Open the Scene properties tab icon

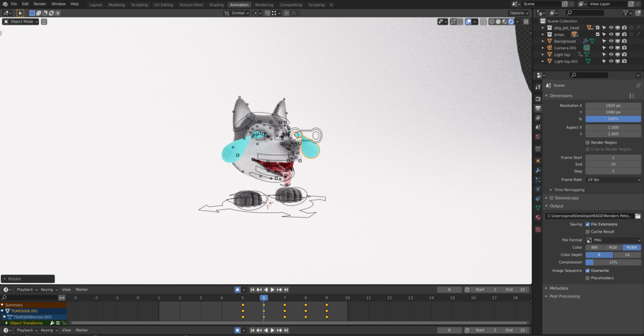click(538, 127)
